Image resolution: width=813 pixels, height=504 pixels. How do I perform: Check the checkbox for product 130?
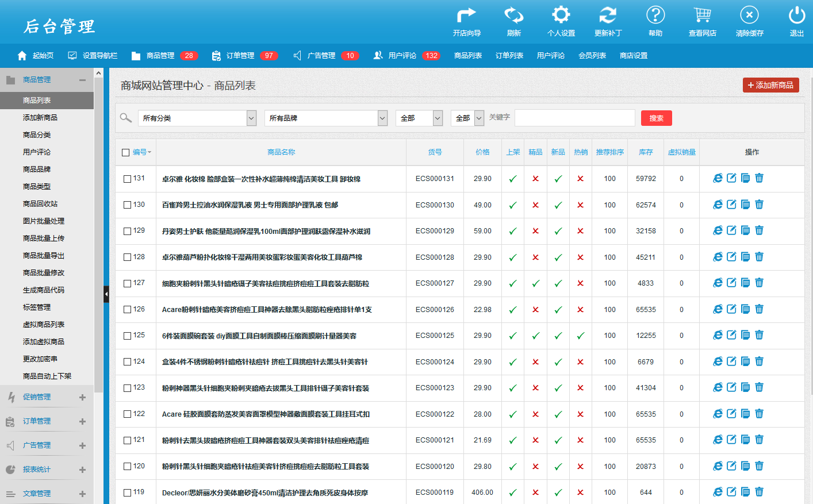[128, 205]
